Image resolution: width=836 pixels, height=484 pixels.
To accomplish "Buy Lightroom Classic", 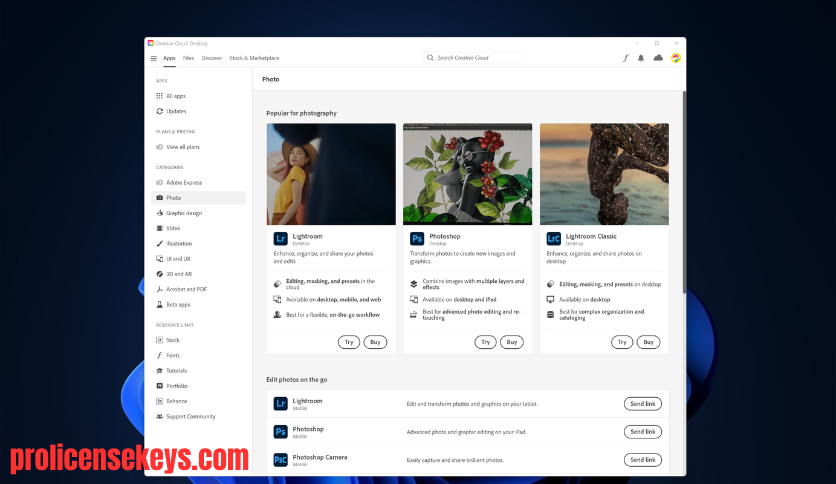I will pos(648,342).
